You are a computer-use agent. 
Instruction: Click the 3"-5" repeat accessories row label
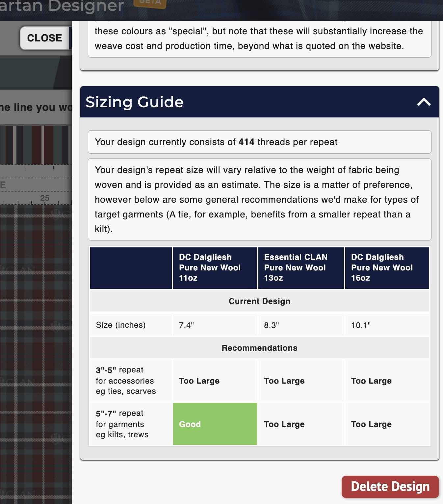pos(125,381)
